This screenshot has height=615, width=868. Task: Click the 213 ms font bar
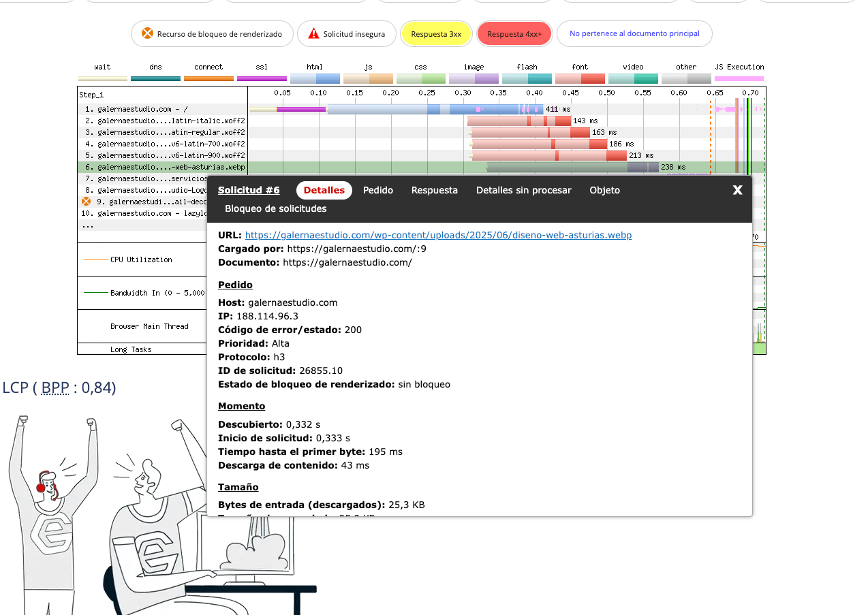548,155
